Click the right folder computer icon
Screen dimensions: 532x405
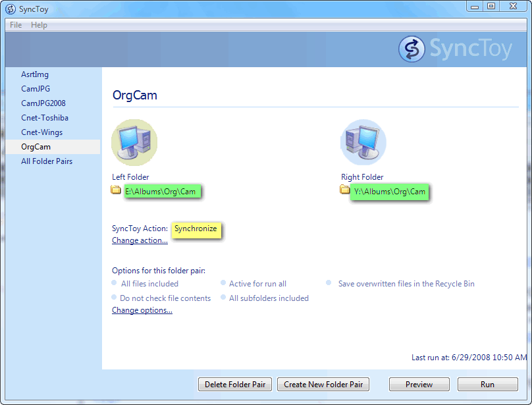click(363, 142)
